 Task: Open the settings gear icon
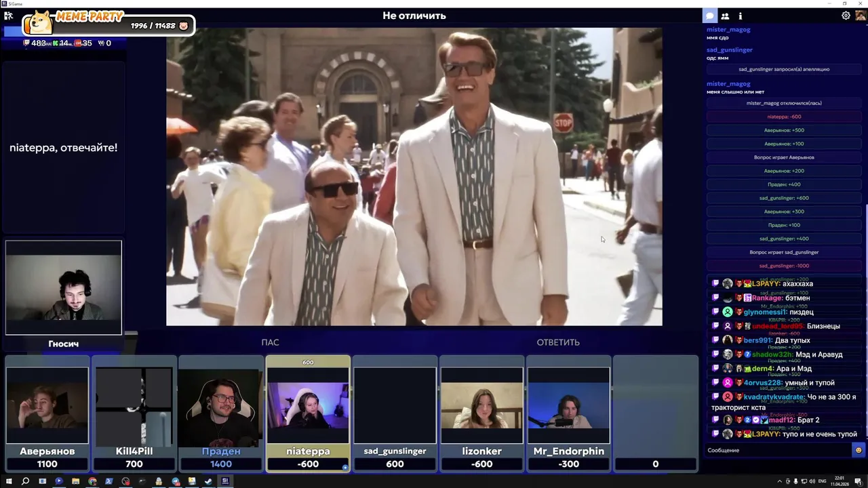tap(846, 16)
